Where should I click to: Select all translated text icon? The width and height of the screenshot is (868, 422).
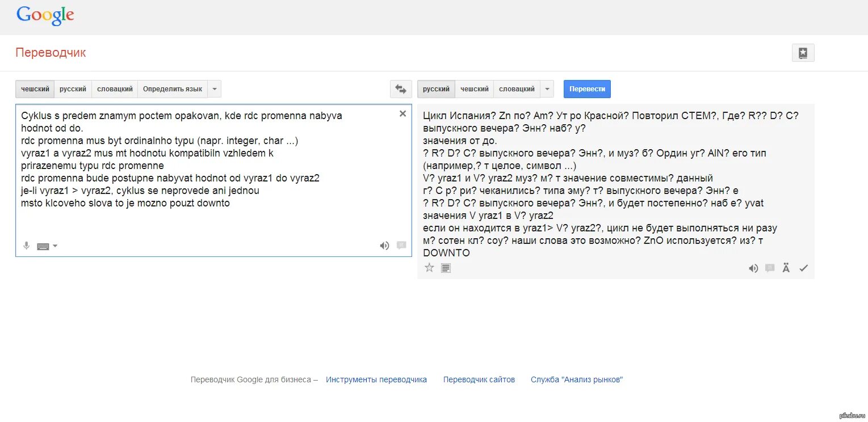pyautogui.click(x=446, y=268)
